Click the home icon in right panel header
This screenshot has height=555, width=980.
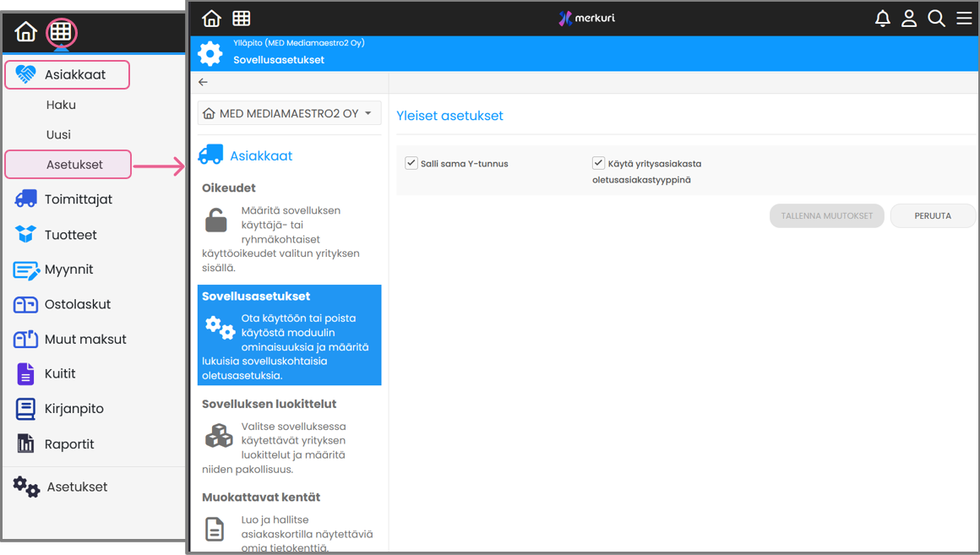[x=211, y=19]
